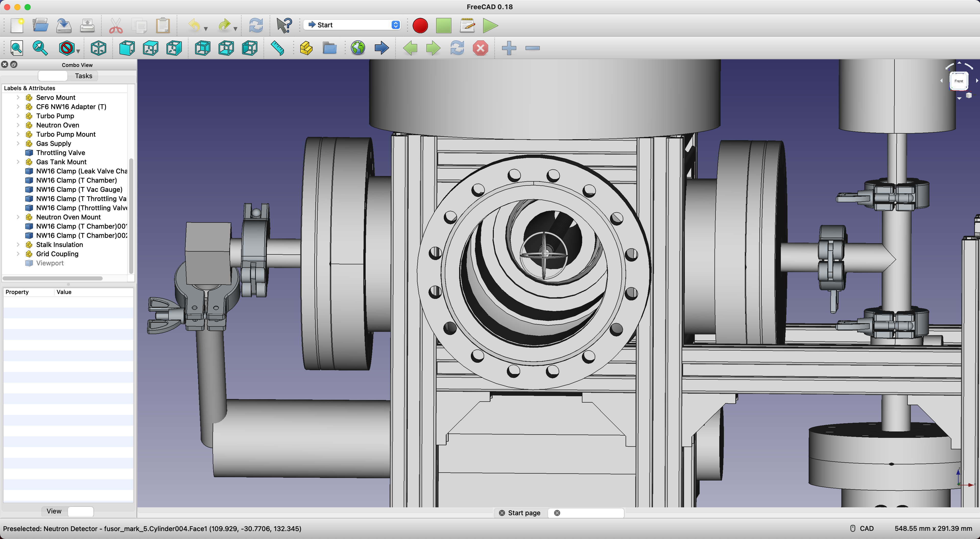
Task: Set bottom view
Action: pyautogui.click(x=226, y=48)
